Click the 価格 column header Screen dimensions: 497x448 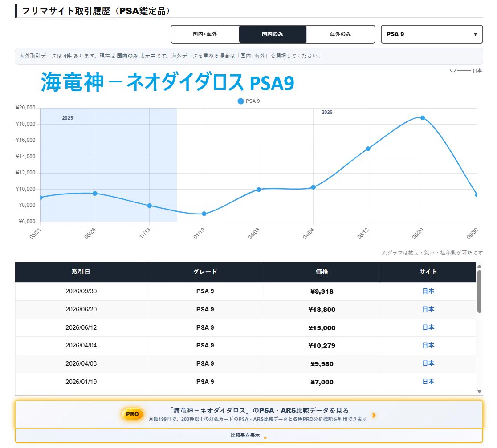tap(322, 272)
